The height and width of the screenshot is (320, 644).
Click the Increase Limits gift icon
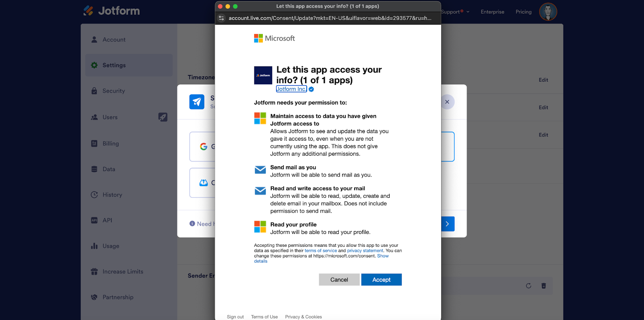[x=94, y=272]
